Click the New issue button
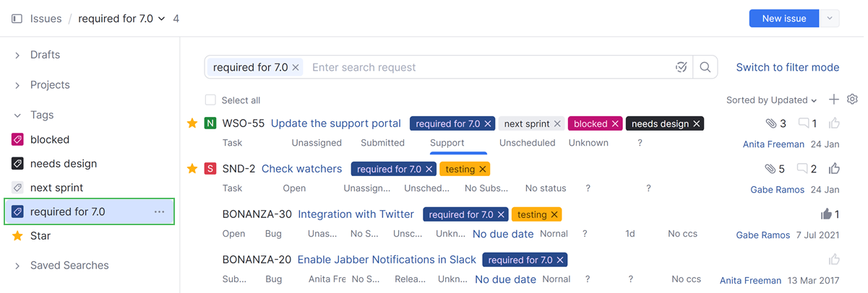 (784, 19)
